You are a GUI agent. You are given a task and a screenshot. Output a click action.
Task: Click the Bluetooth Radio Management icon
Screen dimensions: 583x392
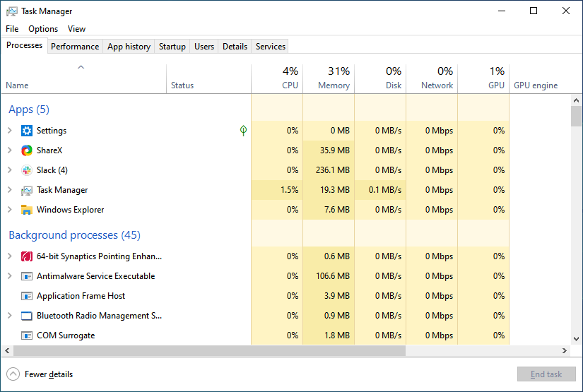[27, 316]
